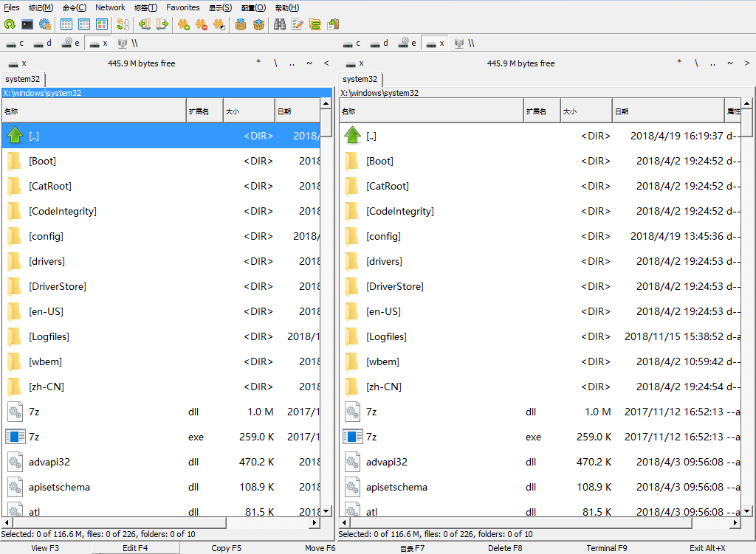The image size is (756, 554).
Task: Click right panel history '>' button
Action: 747,63
